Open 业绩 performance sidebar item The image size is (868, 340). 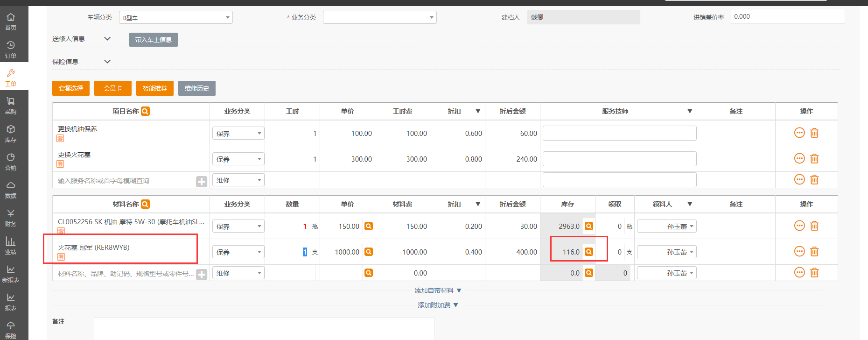click(11, 246)
